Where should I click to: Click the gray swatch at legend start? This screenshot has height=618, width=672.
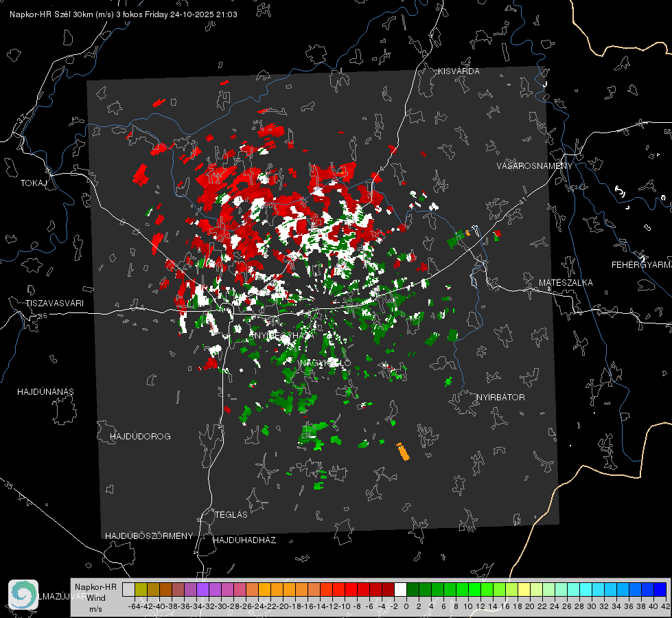(128, 589)
